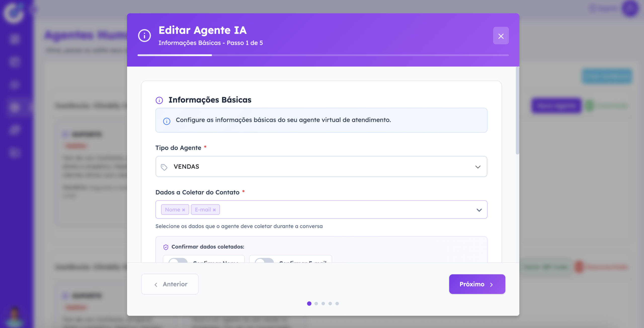The width and height of the screenshot is (644, 328).
Task: Click the step progress bar in header
Action: point(323,55)
